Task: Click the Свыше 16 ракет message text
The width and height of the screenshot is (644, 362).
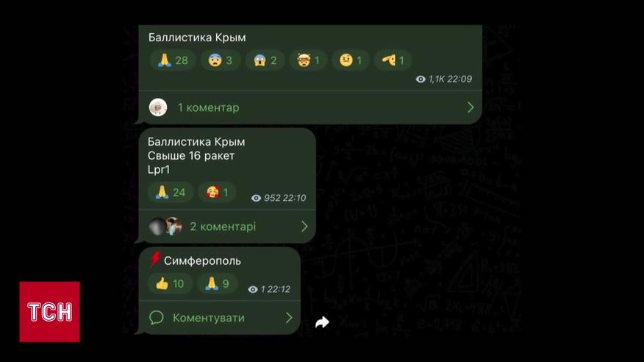Action: [191, 156]
